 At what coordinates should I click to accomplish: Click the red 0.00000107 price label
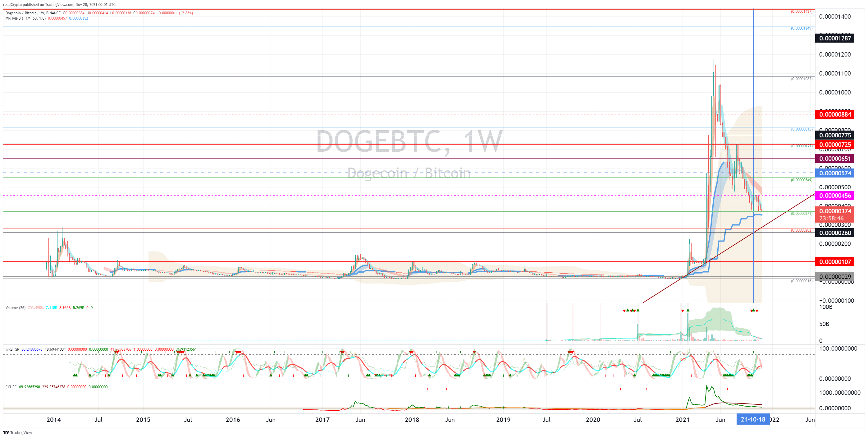835,262
